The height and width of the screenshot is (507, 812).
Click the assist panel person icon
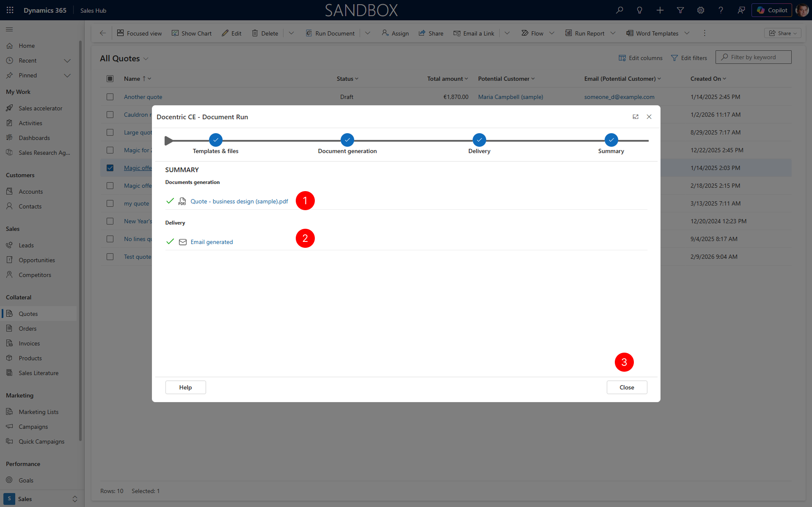click(741, 10)
